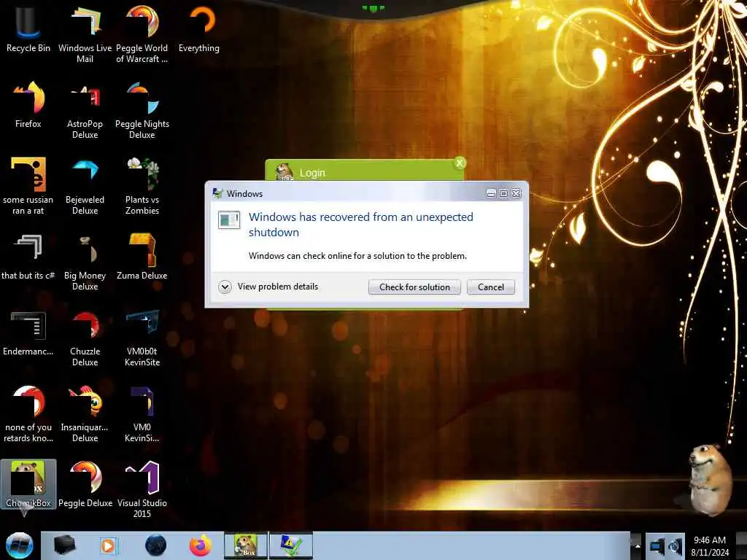Select the Everything desktop icon
Image resolution: width=747 pixels, height=560 pixels.
point(199,28)
